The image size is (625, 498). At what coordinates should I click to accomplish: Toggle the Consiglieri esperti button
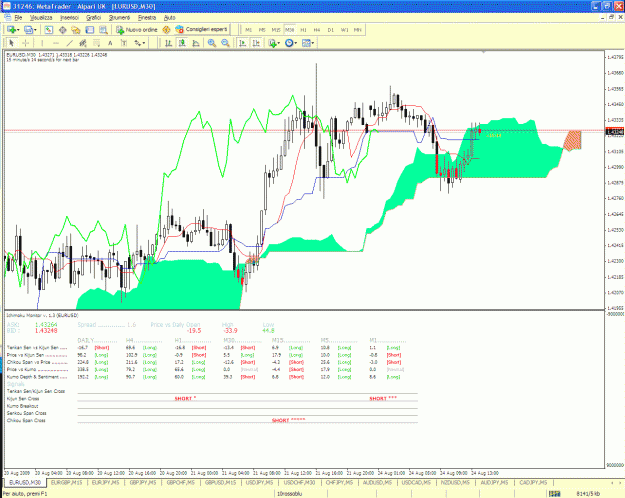[x=201, y=30]
